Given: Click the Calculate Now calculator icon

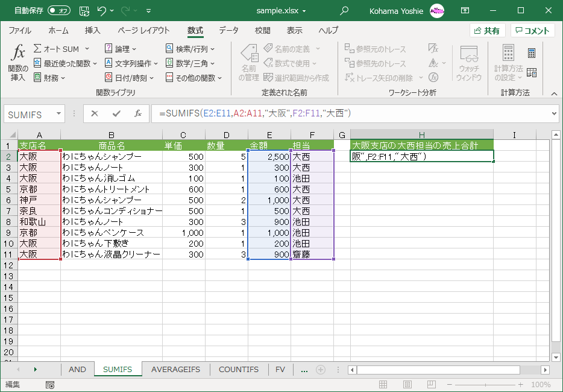Looking at the screenshot, I should pos(532,53).
